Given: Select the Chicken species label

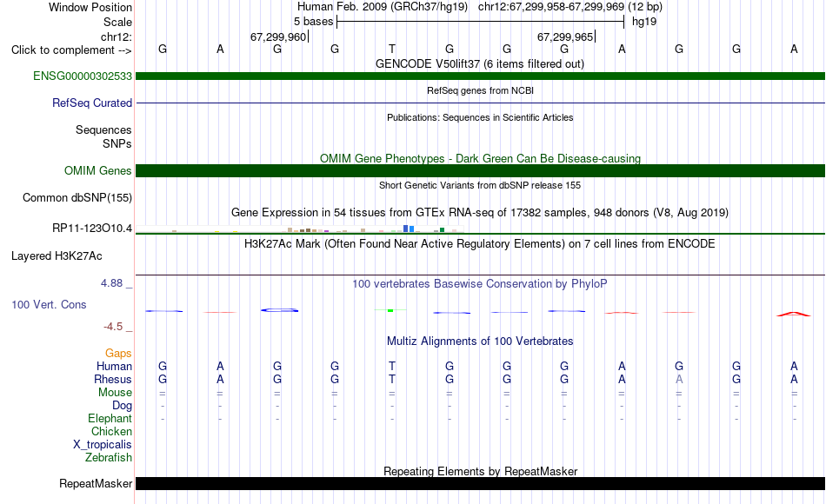Looking at the screenshot, I should 111,431.
